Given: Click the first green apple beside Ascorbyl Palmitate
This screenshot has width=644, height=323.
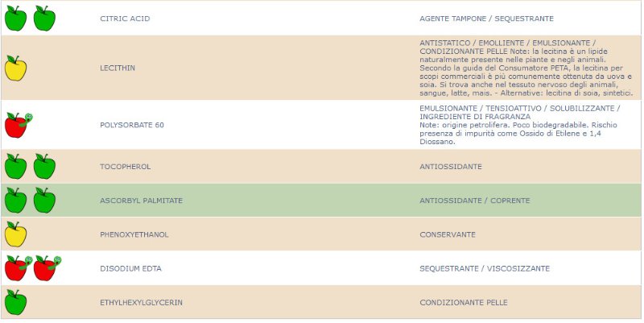Looking at the screenshot, I should pos(15,200).
